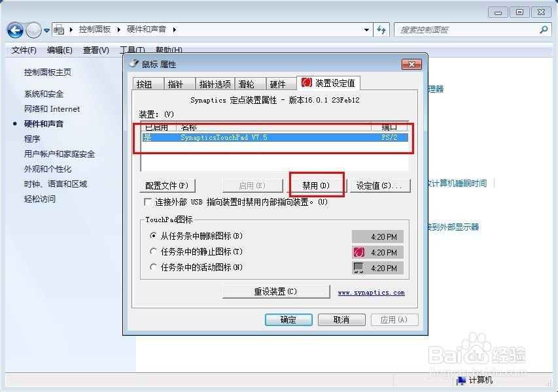Open the address bar history dropdown

(x=366, y=30)
